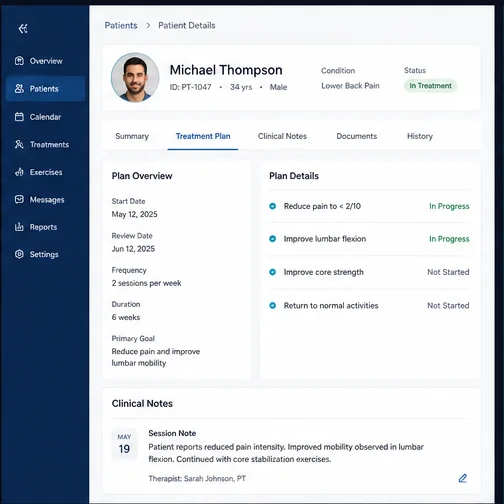This screenshot has height=504, width=504.
Task: Click the Jun 12, 2025 review date
Action: pyautogui.click(x=133, y=249)
